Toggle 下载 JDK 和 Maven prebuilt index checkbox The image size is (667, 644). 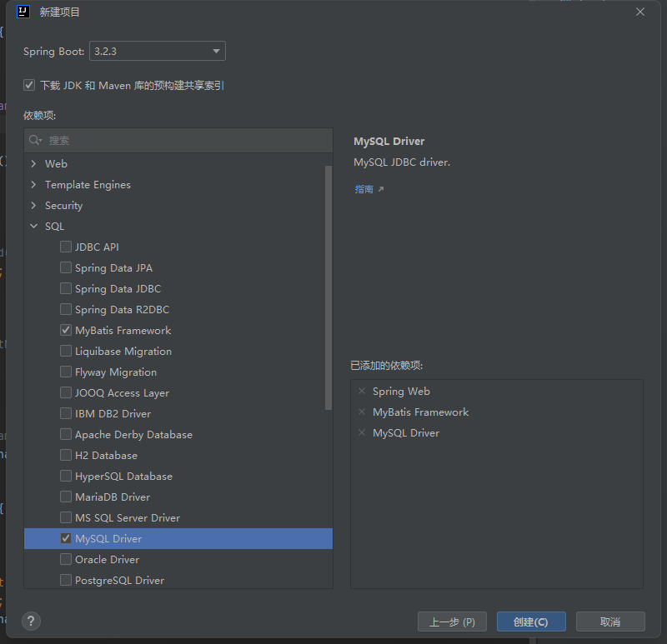pyautogui.click(x=29, y=85)
